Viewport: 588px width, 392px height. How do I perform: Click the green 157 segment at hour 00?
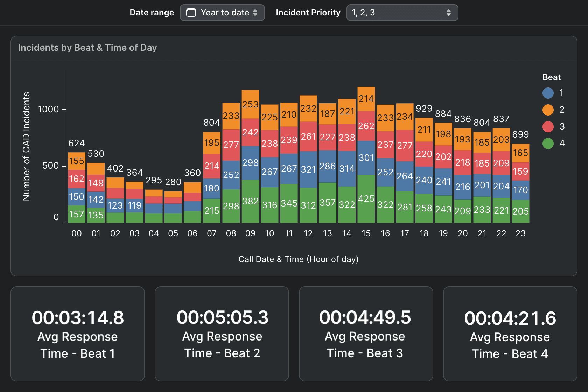pyautogui.click(x=77, y=214)
